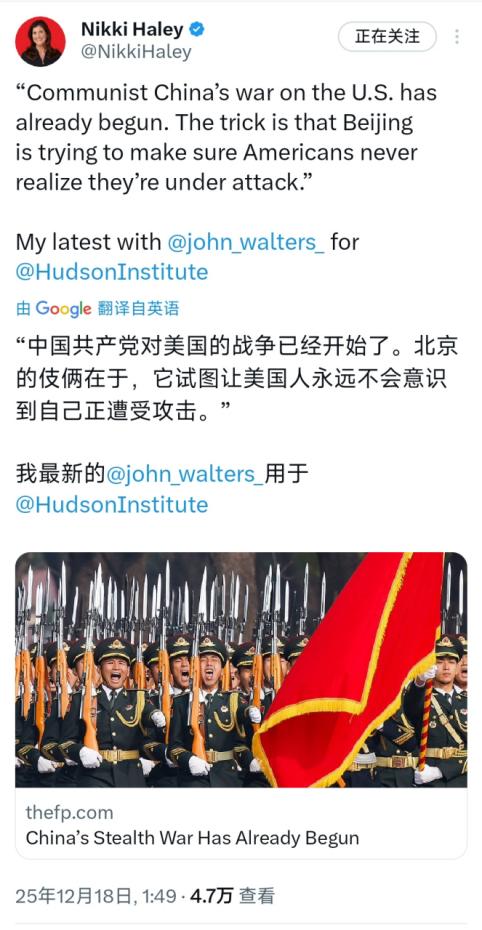Open @john_walters_ mention in English text

(x=246, y=242)
